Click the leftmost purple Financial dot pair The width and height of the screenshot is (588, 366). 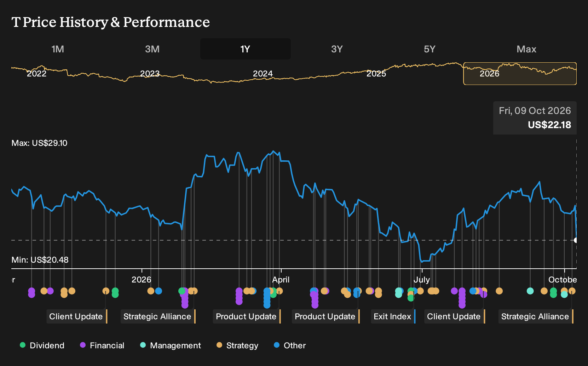coord(31,293)
